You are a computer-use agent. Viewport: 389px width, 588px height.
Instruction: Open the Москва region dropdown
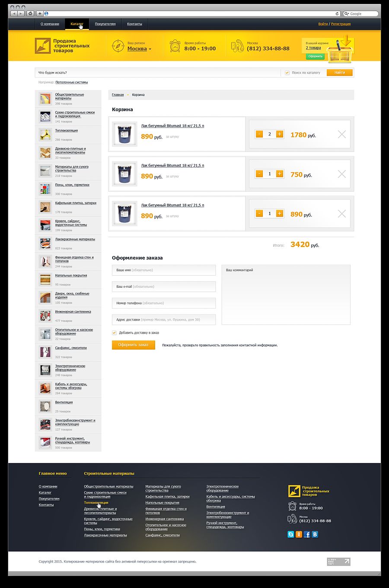(139, 49)
